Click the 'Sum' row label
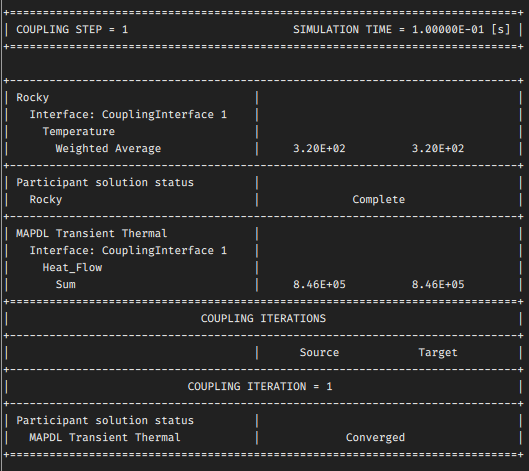 [65, 285]
